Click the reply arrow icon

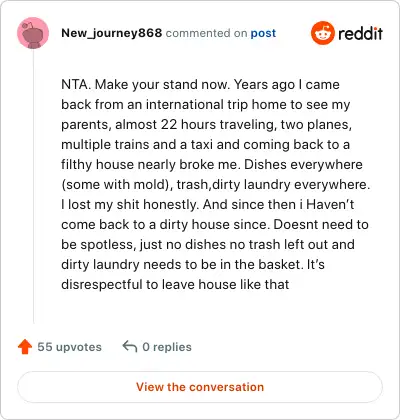pyautogui.click(x=130, y=347)
